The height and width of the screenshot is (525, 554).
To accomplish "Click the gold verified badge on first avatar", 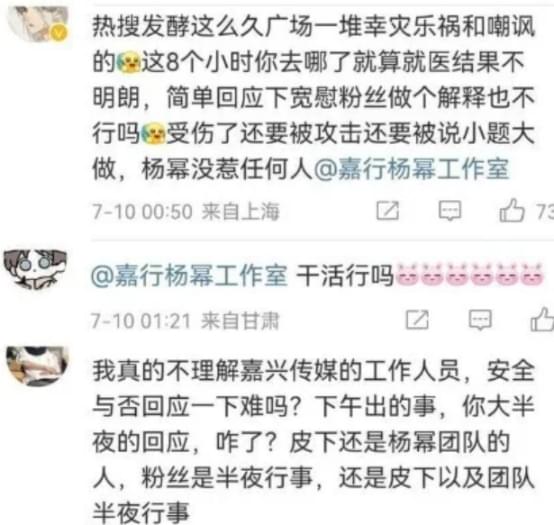I will tap(59, 33).
